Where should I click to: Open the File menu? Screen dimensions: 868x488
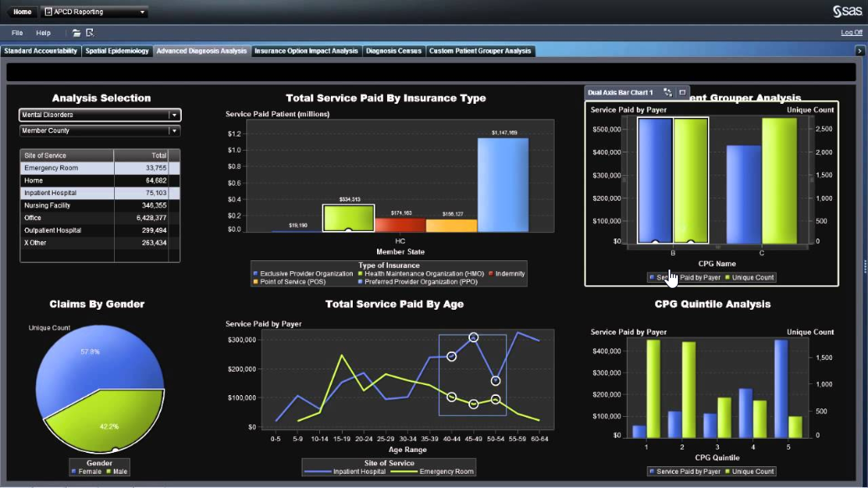(x=17, y=33)
